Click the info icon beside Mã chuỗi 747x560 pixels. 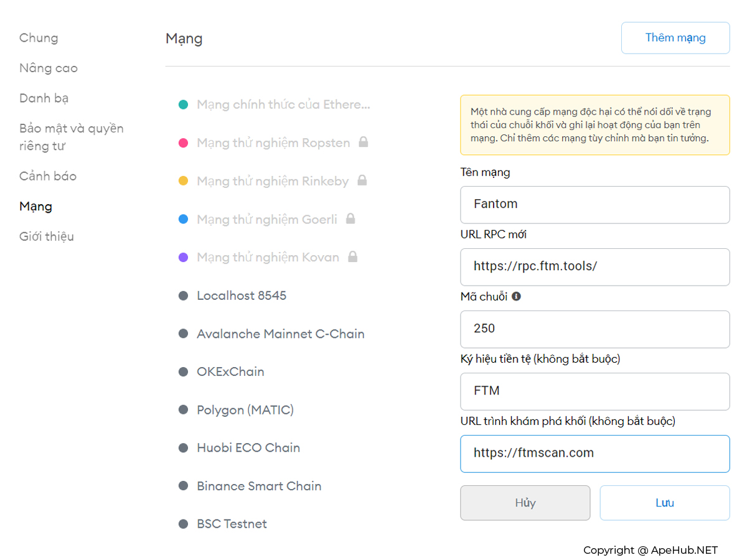point(516,296)
